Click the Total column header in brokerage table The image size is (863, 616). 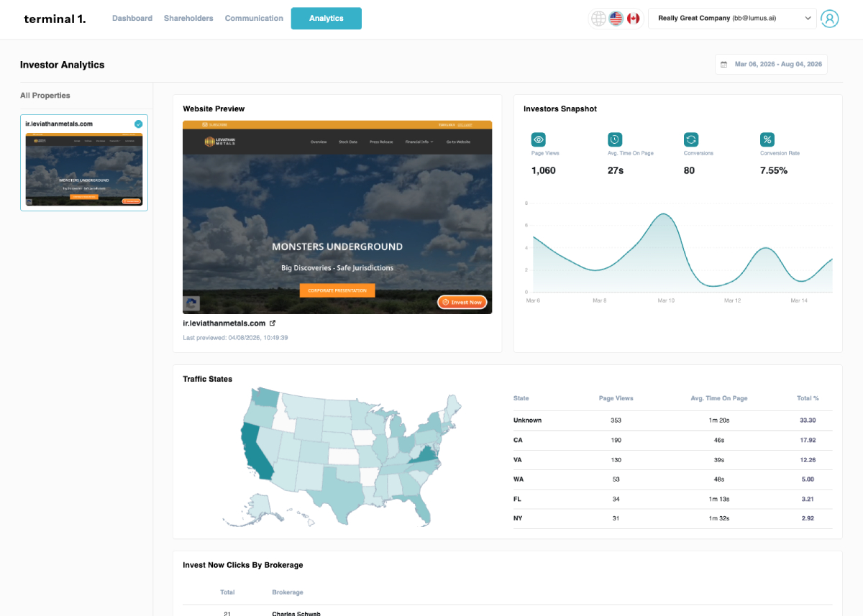click(x=227, y=592)
